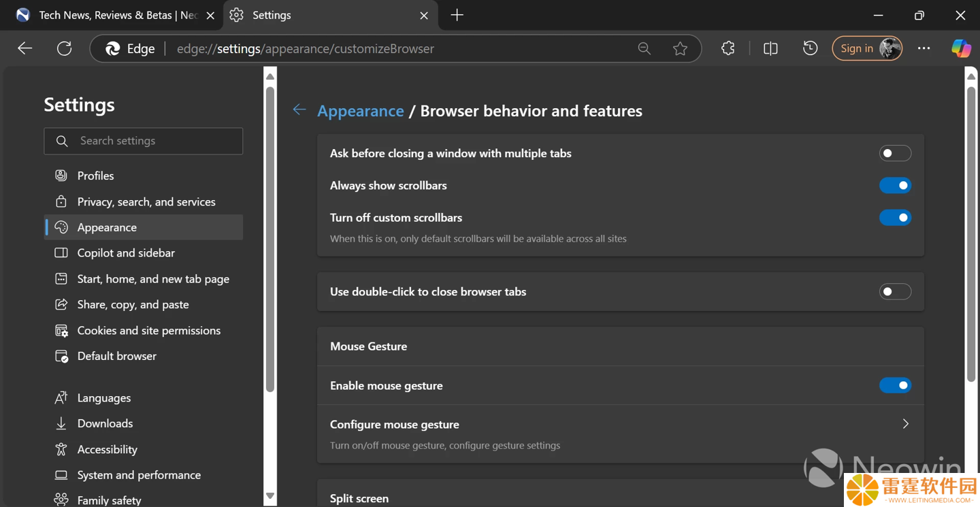Image resolution: width=980 pixels, height=507 pixels.
Task: Click the Family safety icon
Action: pos(61,500)
